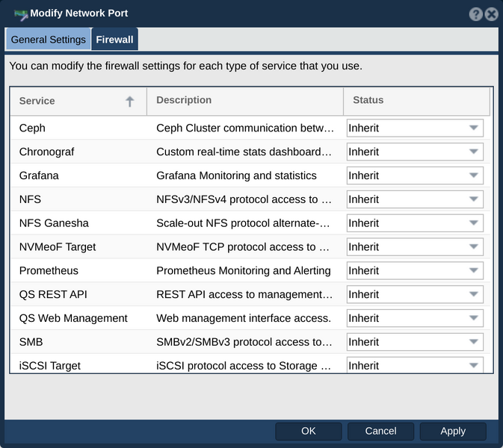
Task: Open the help question-mark icon
Action: (475, 14)
